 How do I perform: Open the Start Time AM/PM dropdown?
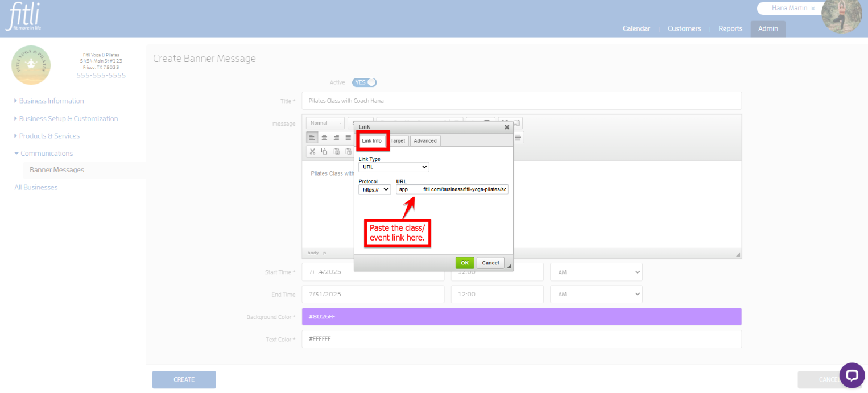pyautogui.click(x=596, y=272)
